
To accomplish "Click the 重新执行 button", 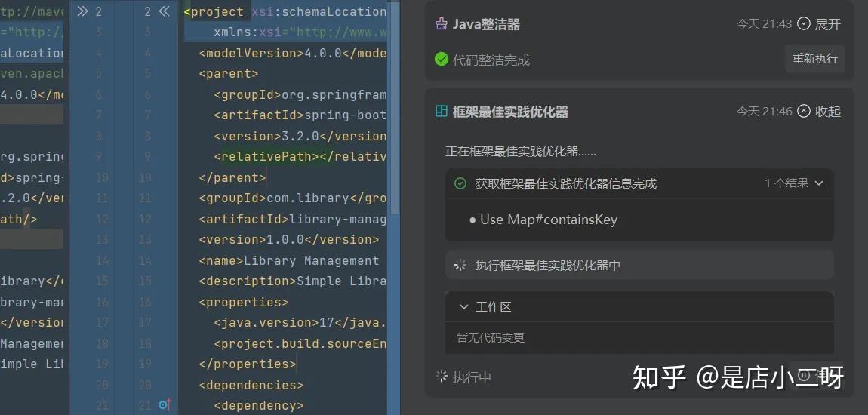I will [x=815, y=59].
